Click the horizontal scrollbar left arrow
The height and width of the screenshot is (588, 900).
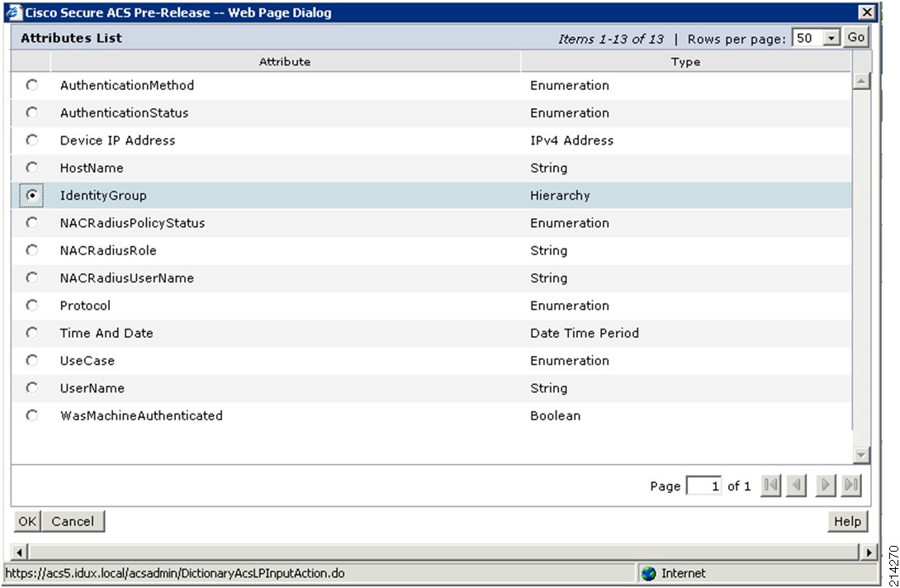pyautogui.click(x=20, y=552)
